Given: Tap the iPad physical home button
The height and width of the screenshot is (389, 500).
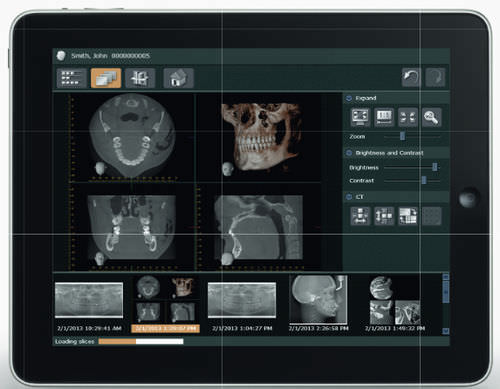Looking at the screenshot, I should tap(468, 198).
